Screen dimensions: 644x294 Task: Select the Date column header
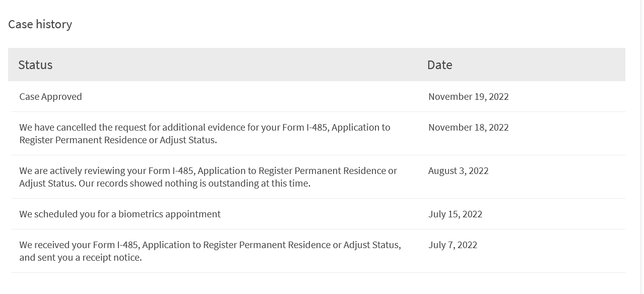click(439, 65)
